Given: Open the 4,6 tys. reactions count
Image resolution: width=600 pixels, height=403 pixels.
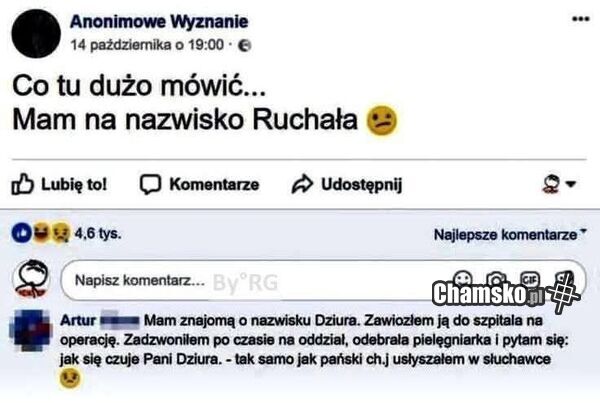Looking at the screenshot, I should click(98, 233).
